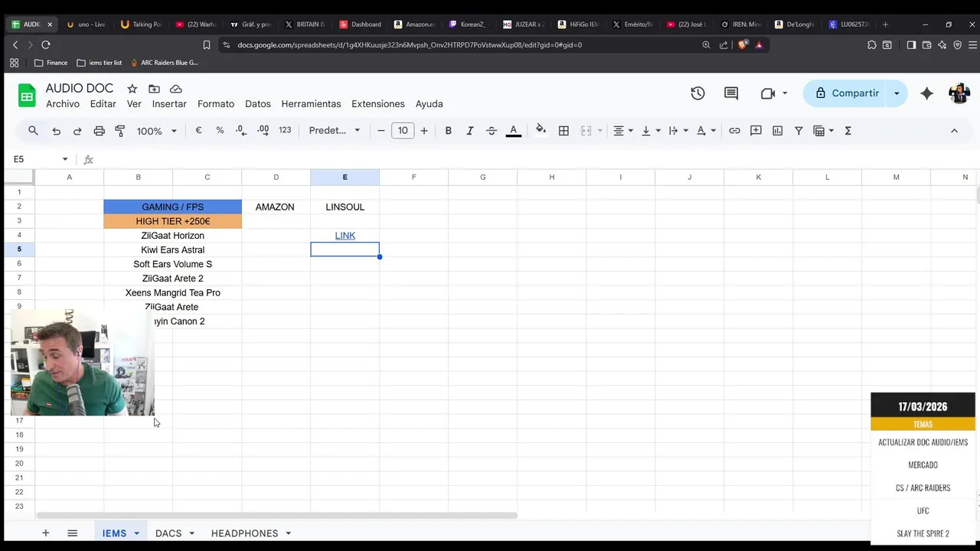Redo the last action
The image size is (980, 551).
[x=77, y=131]
